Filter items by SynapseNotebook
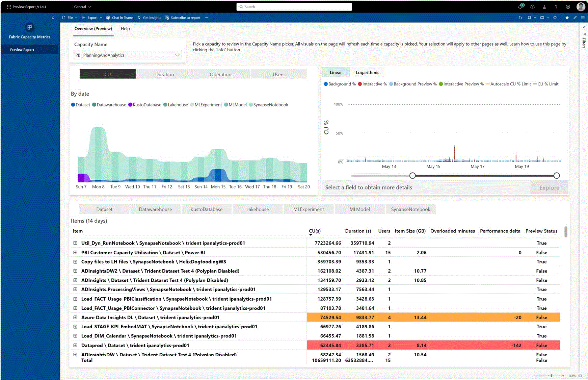 [x=410, y=209]
